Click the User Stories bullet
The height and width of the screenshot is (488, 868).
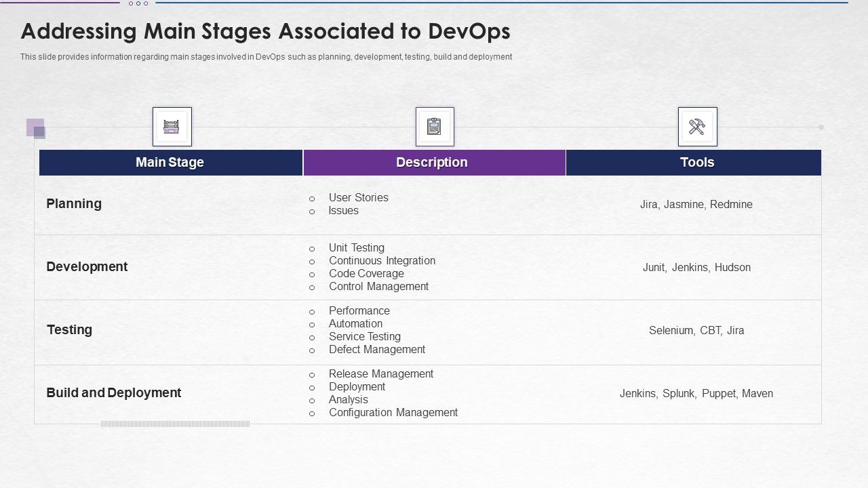point(359,198)
